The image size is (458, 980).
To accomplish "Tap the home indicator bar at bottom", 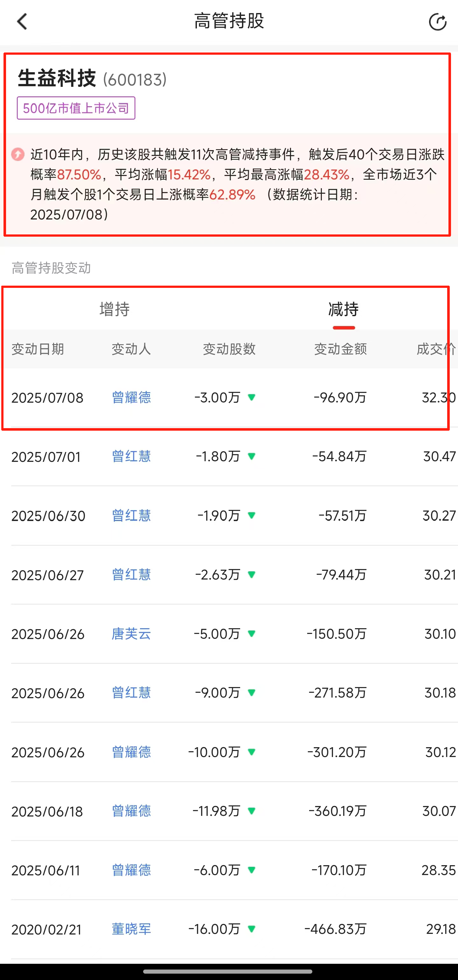I will coord(227,971).
